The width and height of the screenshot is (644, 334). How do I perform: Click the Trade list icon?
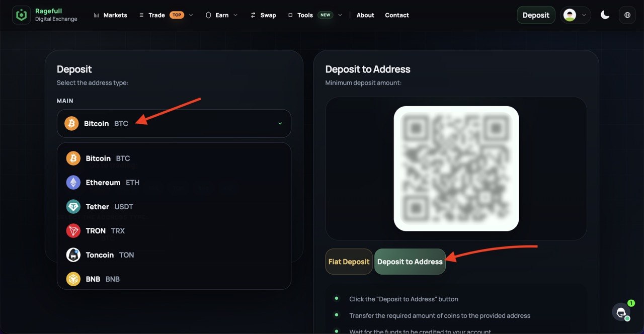pyautogui.click(x=141, y=15)
